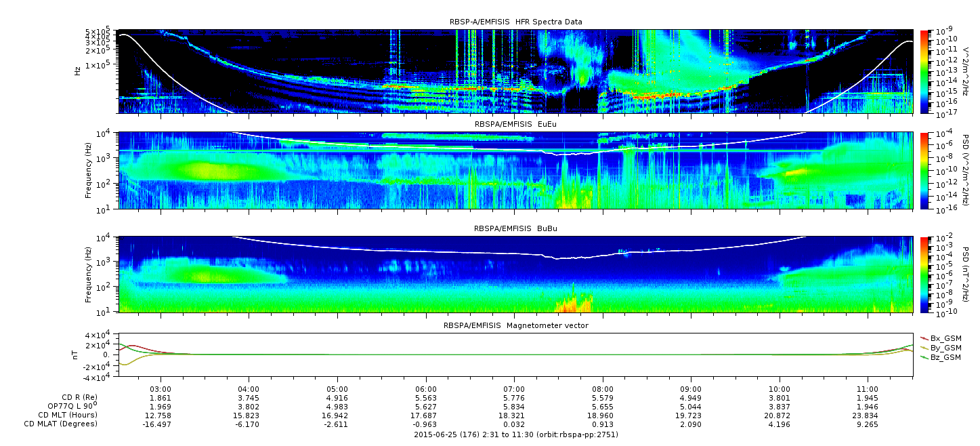980x446 pixels.
Task: Click the 'RBSPA/EMFISIS EuEu' panel title
Action: tap(515, 125)
